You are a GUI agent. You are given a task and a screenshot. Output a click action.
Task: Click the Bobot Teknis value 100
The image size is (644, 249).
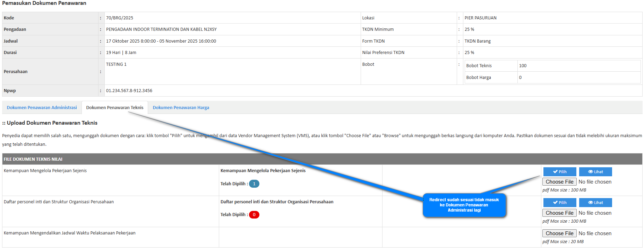tap(522, 66)
